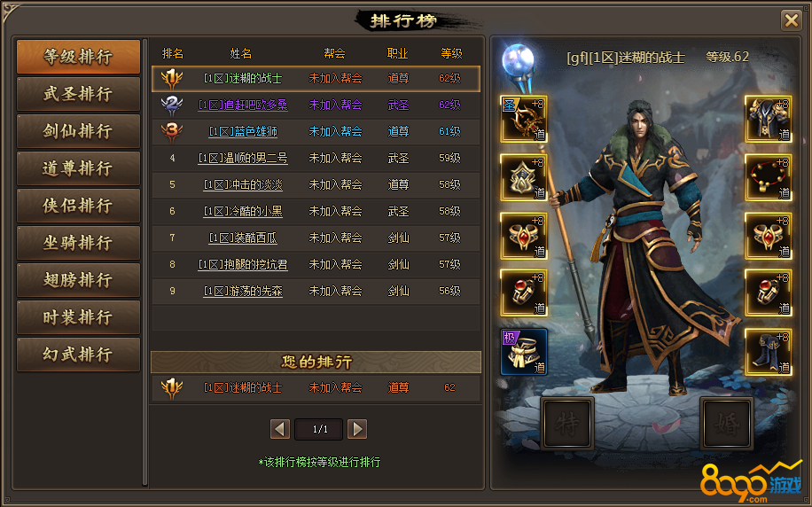Open the 坐骑排行 mount ranking tab

point(78,242)
